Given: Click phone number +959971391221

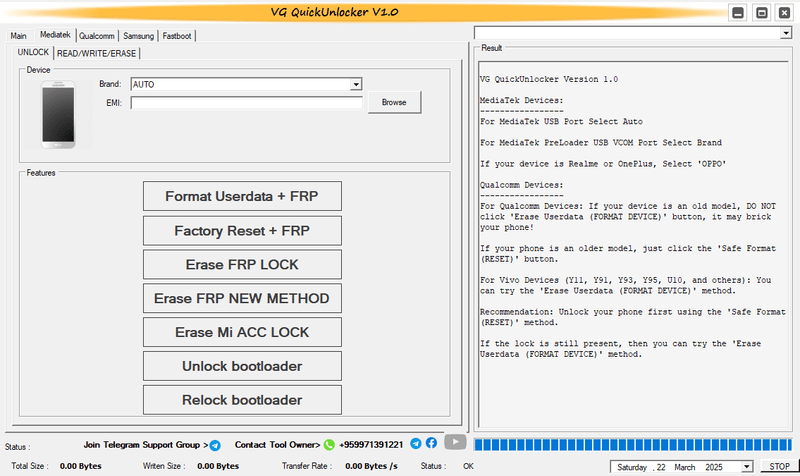Looking at the screenshot, I should coord(371,445).
